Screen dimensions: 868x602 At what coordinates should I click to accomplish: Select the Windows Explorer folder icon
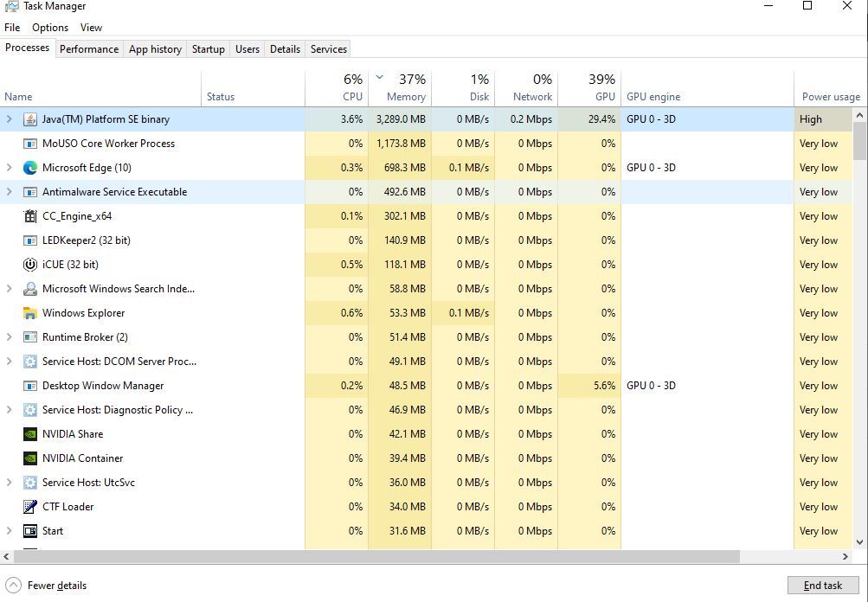(x=30, y=313)
